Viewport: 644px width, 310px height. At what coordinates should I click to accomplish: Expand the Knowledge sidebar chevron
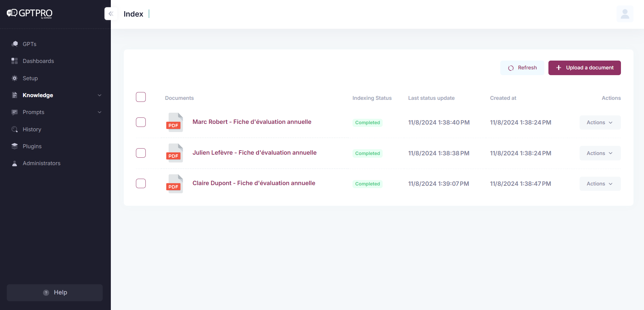coord(99,95)
